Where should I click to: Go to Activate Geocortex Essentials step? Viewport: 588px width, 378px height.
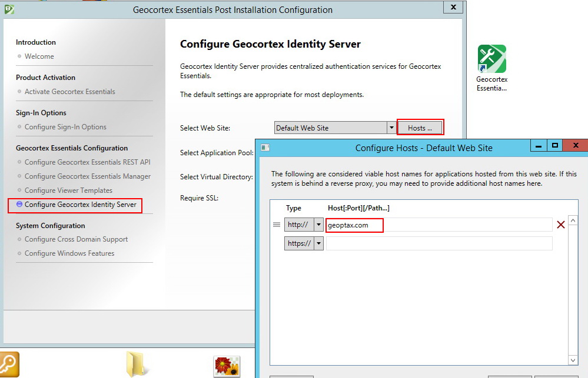pyautogui.click(x=70, y=91)
